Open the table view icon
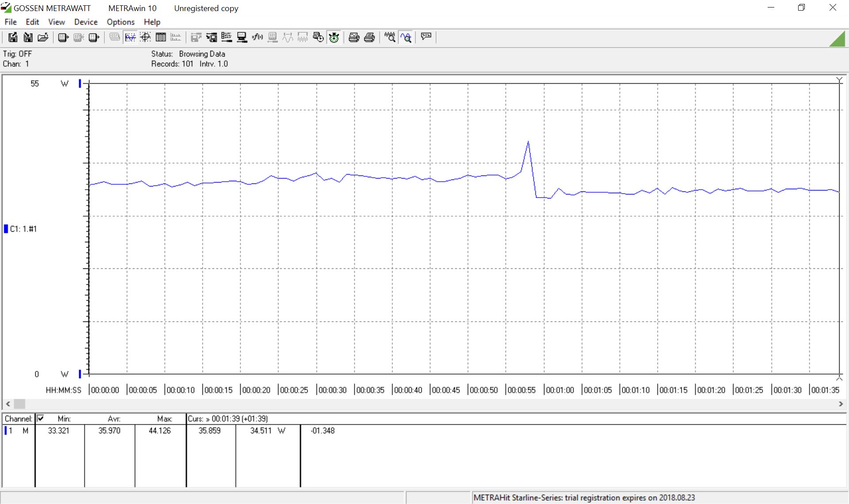849x504 pixels. click(x=161, y=38)
